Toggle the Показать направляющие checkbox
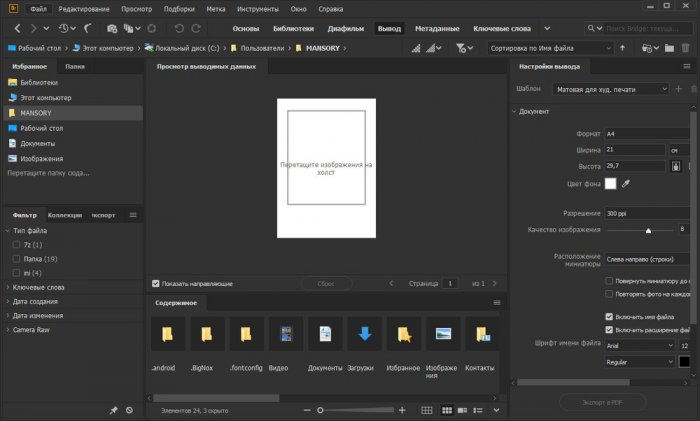700x421 pixels. tap(155, 283)
